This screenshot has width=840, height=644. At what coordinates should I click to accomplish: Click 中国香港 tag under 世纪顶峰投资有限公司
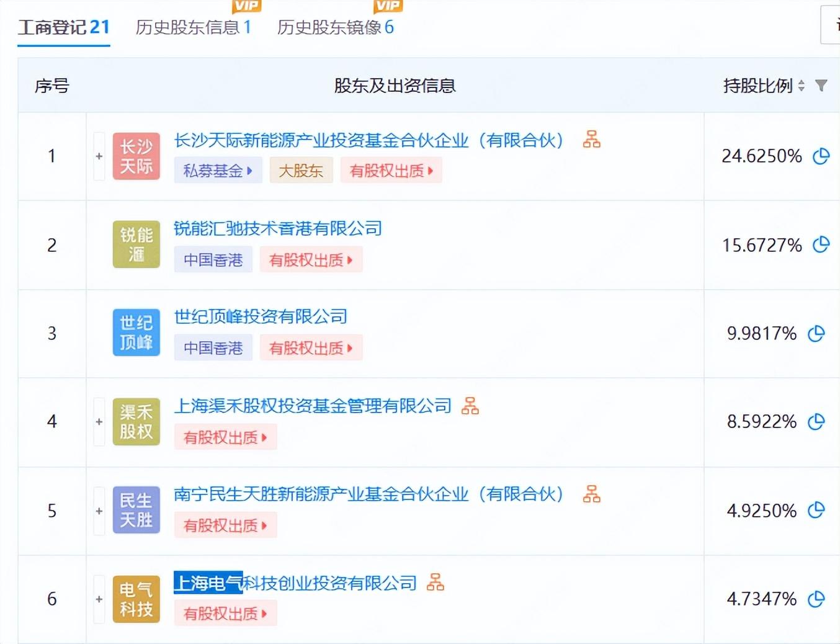[x=213, y=348]
